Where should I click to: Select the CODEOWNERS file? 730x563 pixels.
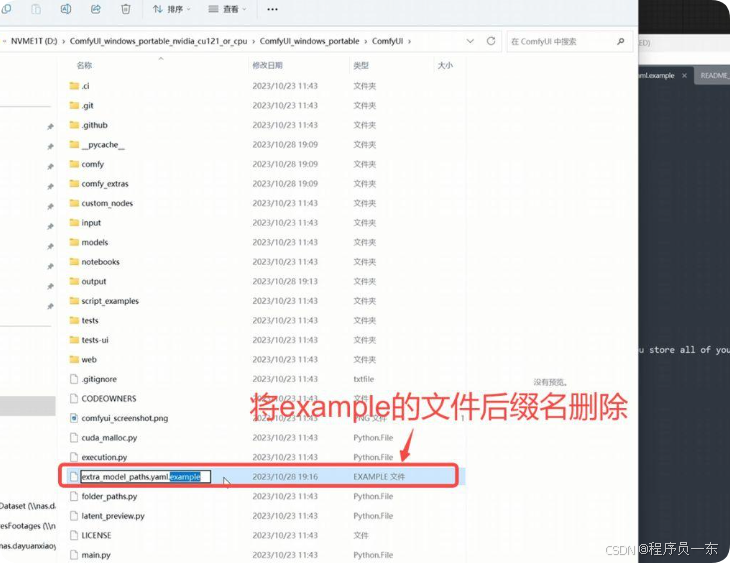[x=102, y=399]
